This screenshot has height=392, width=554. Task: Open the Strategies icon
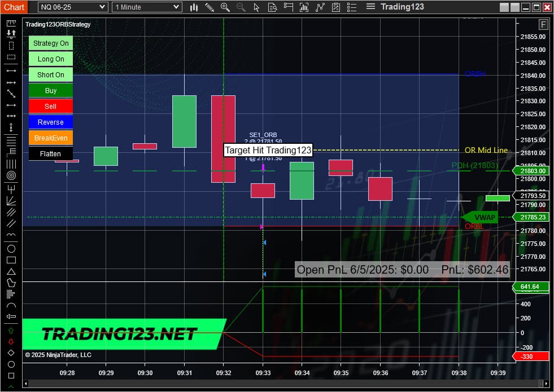[320, 7]
